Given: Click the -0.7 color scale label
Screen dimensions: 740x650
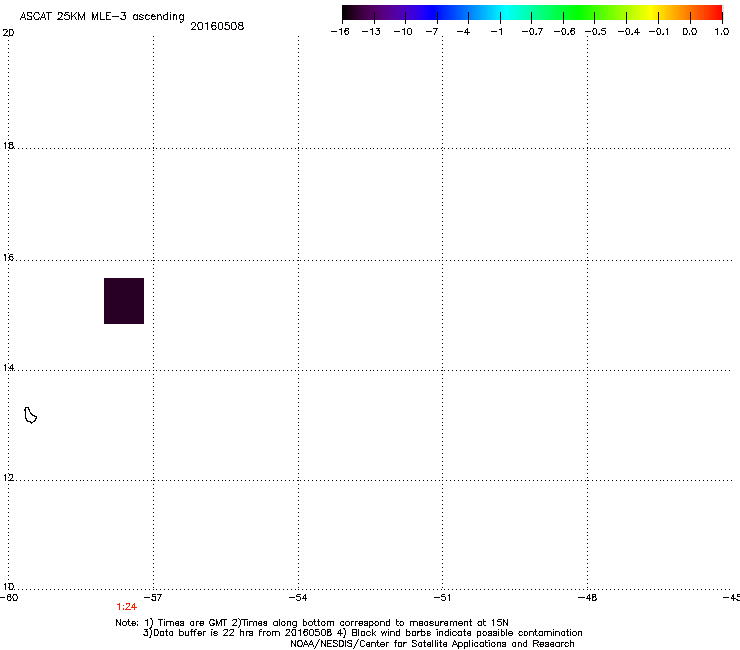Looking at the screenshot, I should click(x=532, y=32).
